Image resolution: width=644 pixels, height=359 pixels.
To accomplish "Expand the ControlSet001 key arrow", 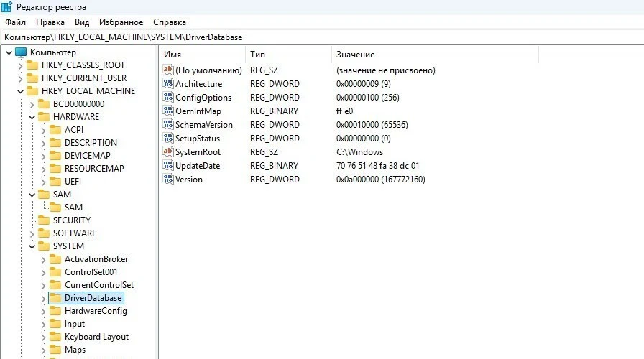I will tap(43, 272).
